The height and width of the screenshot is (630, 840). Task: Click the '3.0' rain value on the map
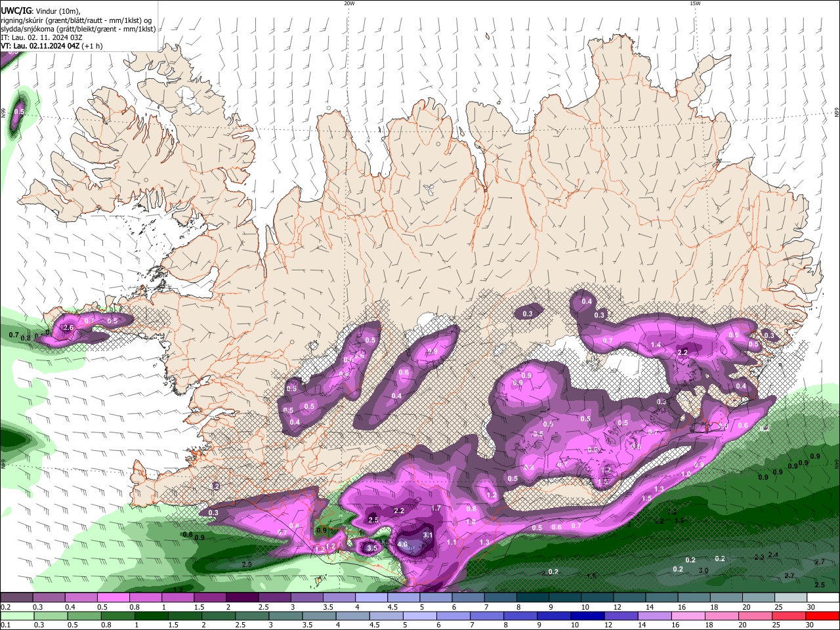703,571
